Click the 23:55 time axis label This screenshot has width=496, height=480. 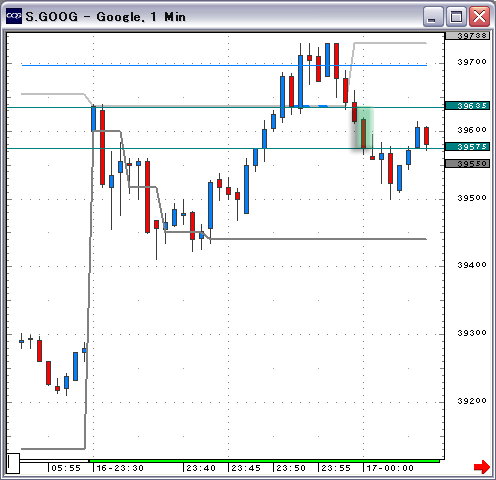click(336, 468)
